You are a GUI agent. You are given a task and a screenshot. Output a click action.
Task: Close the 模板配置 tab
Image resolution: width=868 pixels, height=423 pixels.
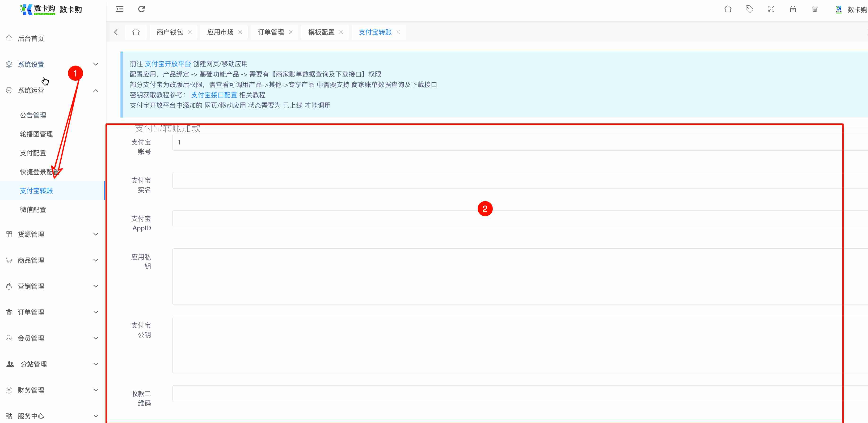(x=341, y=32)
